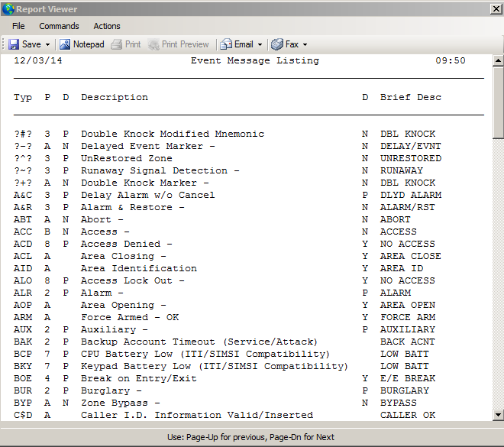Select 'Double Knock Modified Mnemonic' row
The image size is (504, 447).
point(228,134)
